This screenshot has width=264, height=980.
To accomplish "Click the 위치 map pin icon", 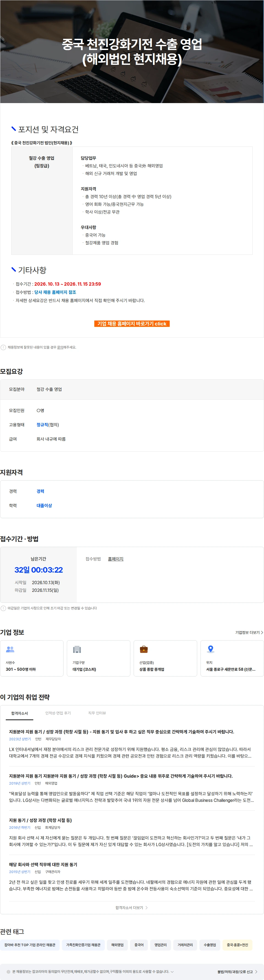I will (x=210, y=649).
